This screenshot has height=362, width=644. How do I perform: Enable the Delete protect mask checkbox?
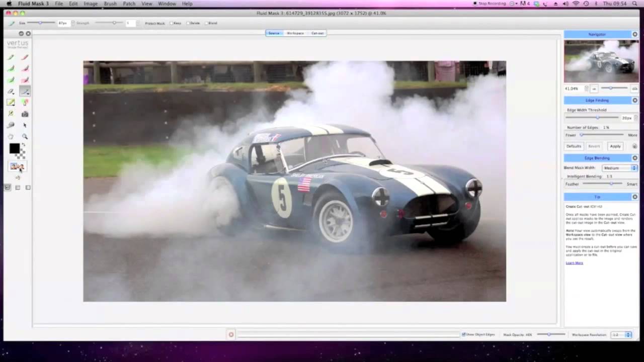tap(188, 23)
